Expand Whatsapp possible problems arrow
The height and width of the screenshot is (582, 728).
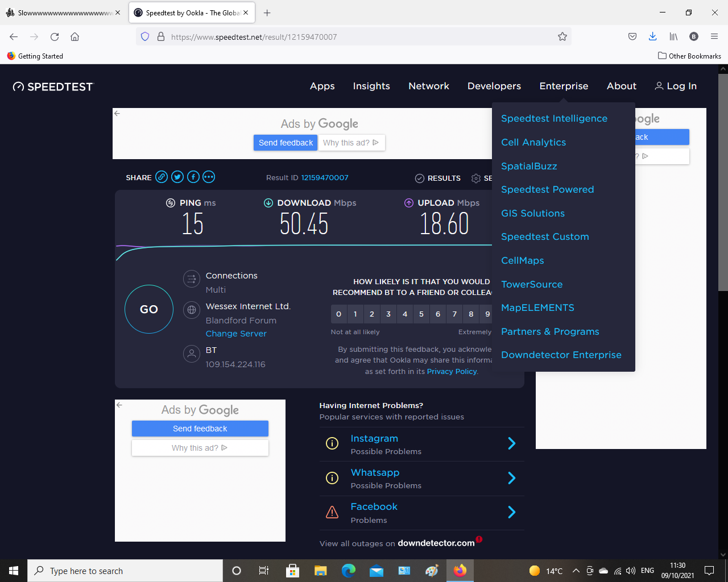(511, 478)
